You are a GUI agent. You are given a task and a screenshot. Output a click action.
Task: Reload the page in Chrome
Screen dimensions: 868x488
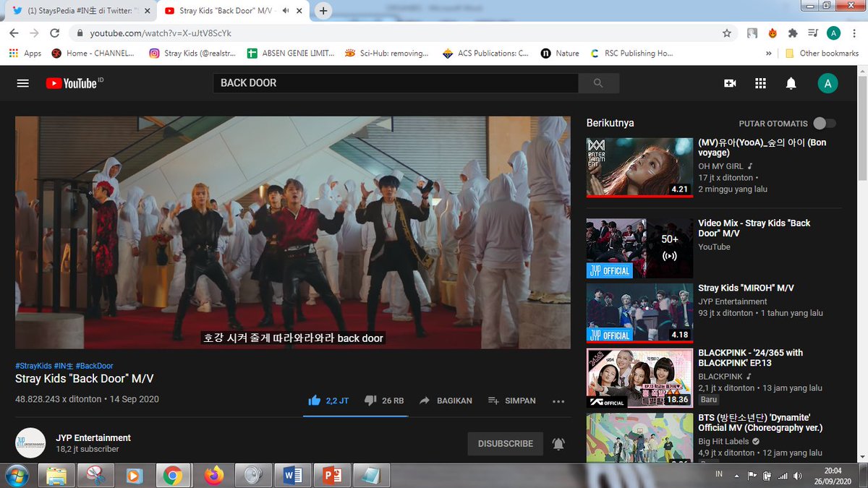(54, 33)
